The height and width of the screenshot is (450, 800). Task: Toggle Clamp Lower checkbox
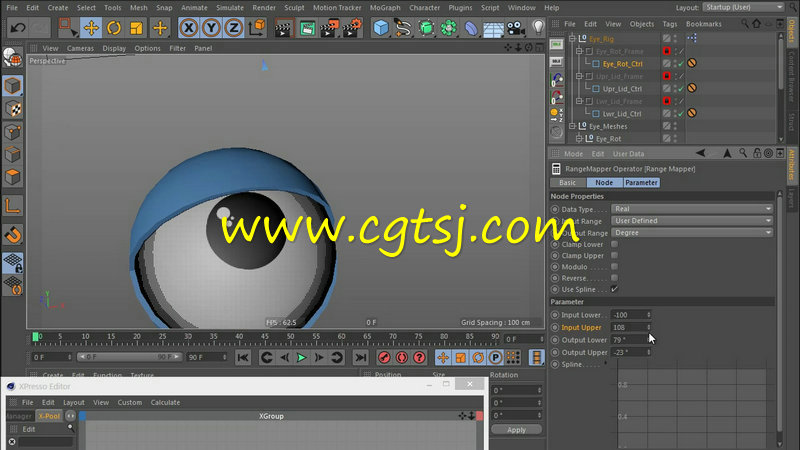(x=614, y=244)
